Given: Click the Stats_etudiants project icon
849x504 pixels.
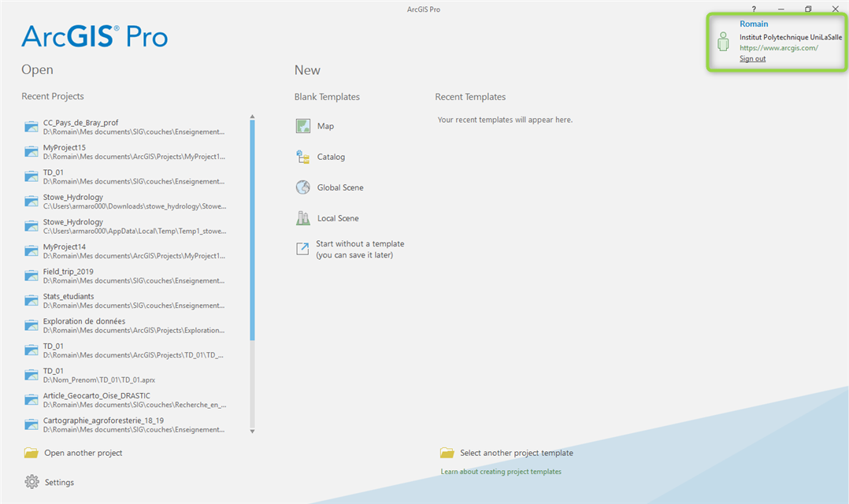Looking at the screenshot, I should pos(32,301).
